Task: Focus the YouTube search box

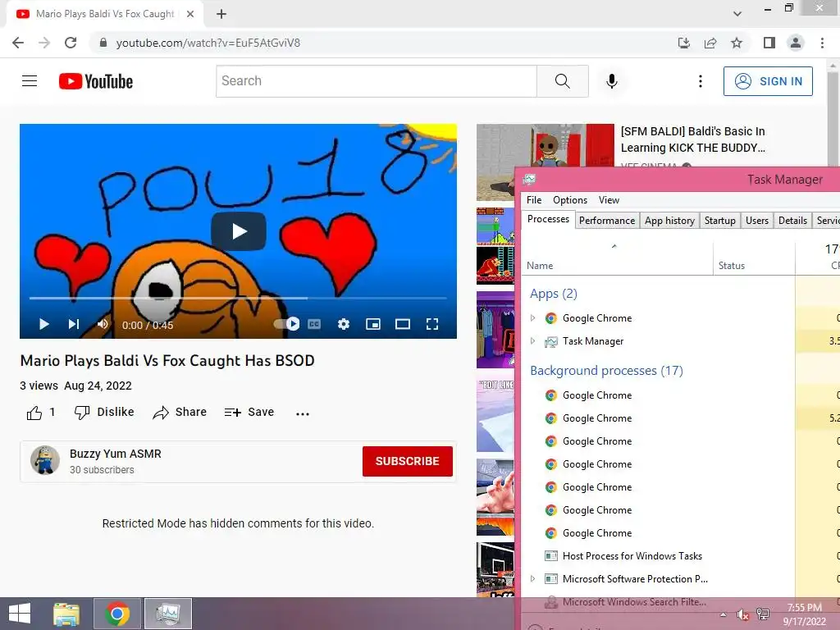Action: [376, 81]
